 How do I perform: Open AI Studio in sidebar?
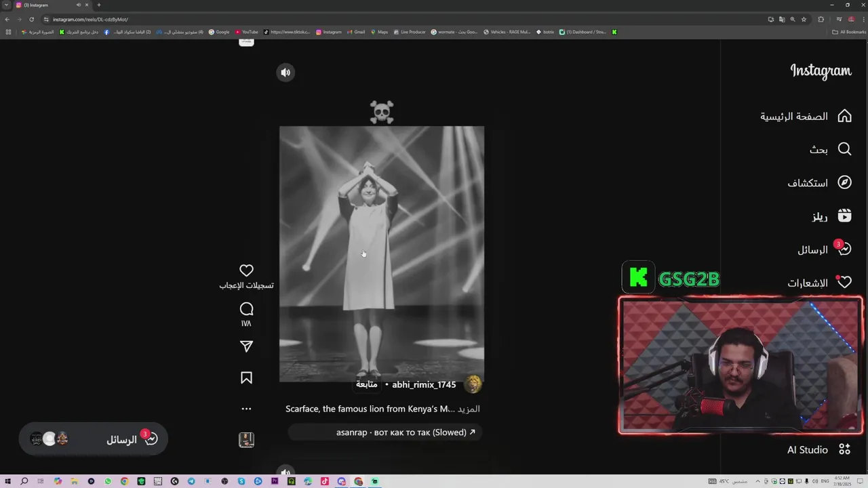pyautogui.click(x=818, y=449)
